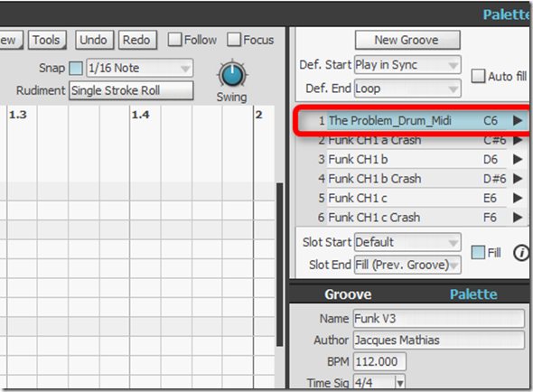This screenshot has width=533, height=392.
Task: Click the Swing knob
Action: pos(232,74)
